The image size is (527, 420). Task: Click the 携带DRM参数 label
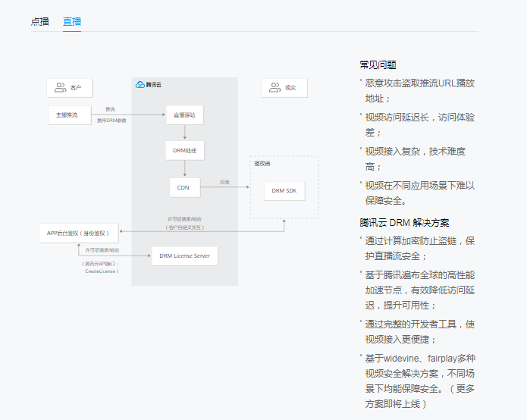click(112, 121)
